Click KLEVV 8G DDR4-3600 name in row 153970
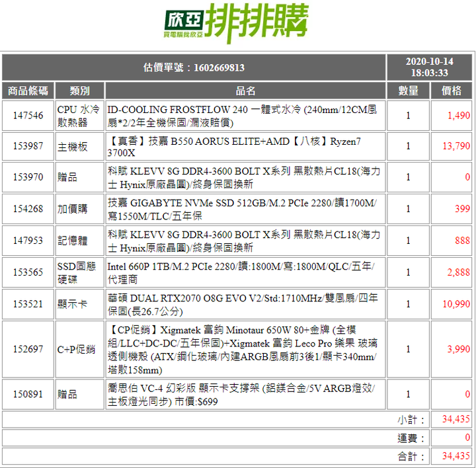Viewport: 476px width, 468px height. [245, 177]
